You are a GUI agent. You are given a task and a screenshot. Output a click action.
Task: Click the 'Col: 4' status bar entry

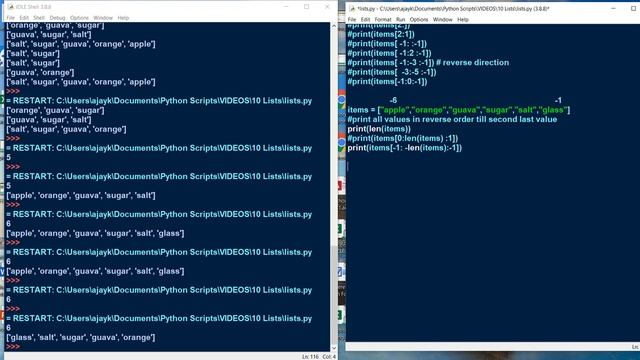click(x=329, y=357)
